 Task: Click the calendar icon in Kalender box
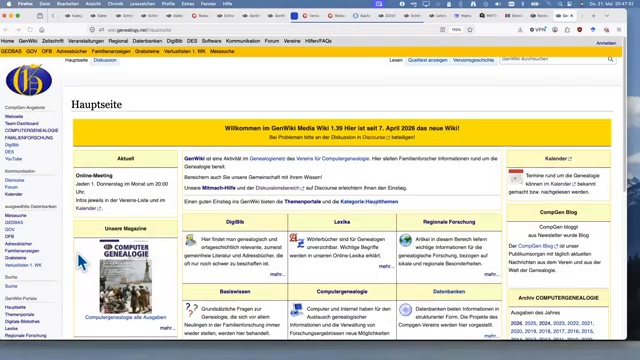click(x=516, y=177)
